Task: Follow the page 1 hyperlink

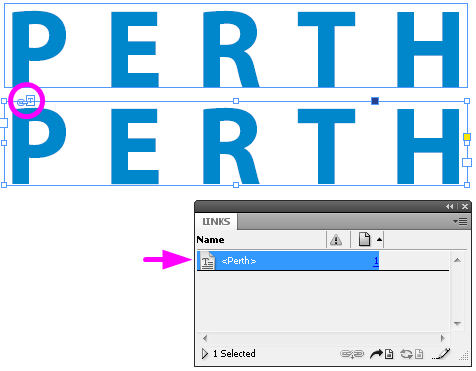Action: [x=376, y=261]
